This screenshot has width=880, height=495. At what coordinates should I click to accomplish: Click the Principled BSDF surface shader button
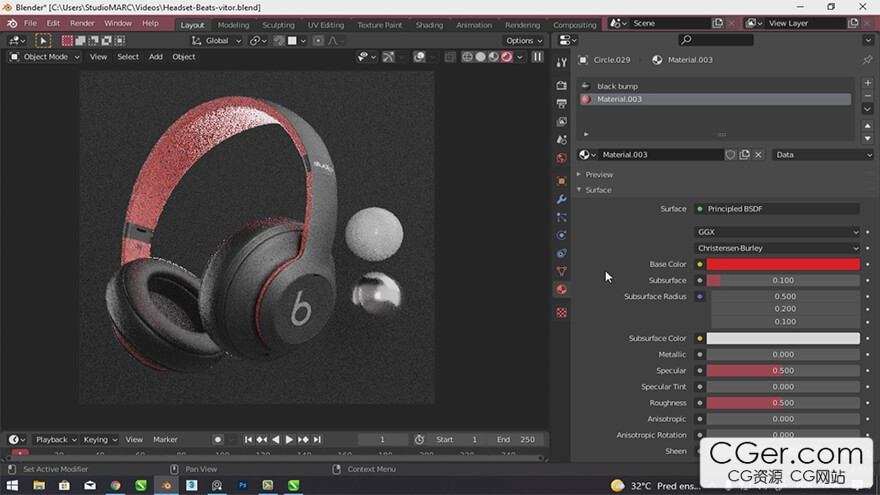pos(777,209)
